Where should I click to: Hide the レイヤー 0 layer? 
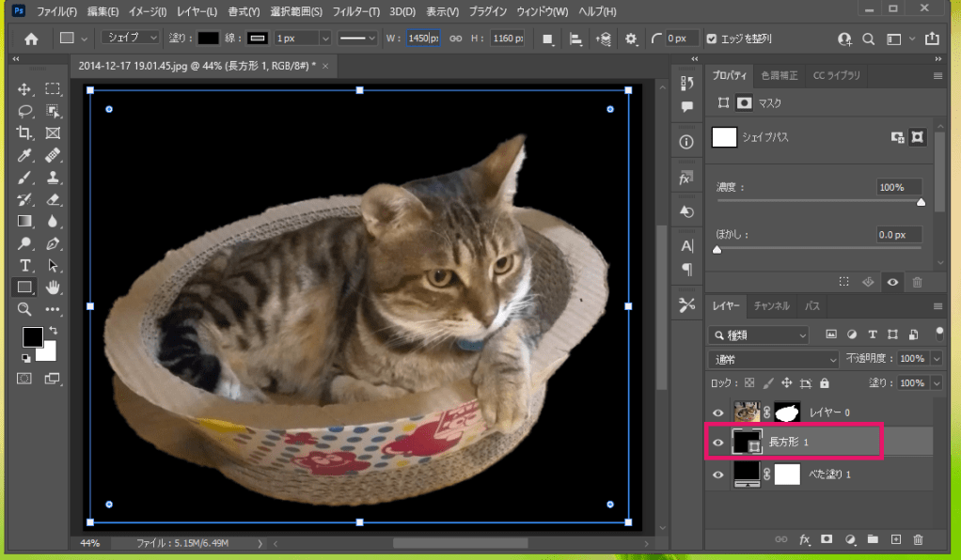718,412
